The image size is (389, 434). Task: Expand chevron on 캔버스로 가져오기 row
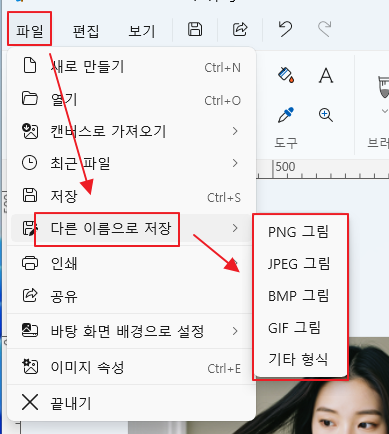point(235,131)
